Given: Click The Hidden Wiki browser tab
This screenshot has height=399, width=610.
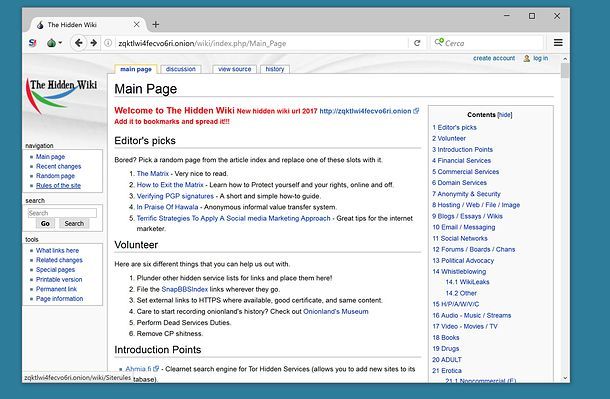Looking at the screenshot, I should pyautogui.click(x=88, y=24).
